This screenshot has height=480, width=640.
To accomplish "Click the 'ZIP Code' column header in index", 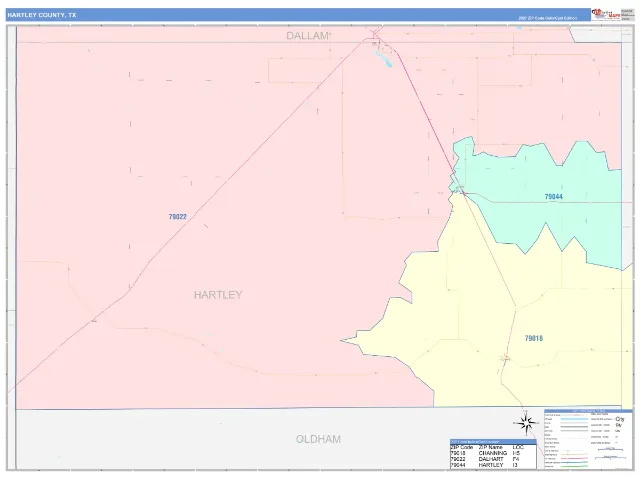I will tap(461, 447).
